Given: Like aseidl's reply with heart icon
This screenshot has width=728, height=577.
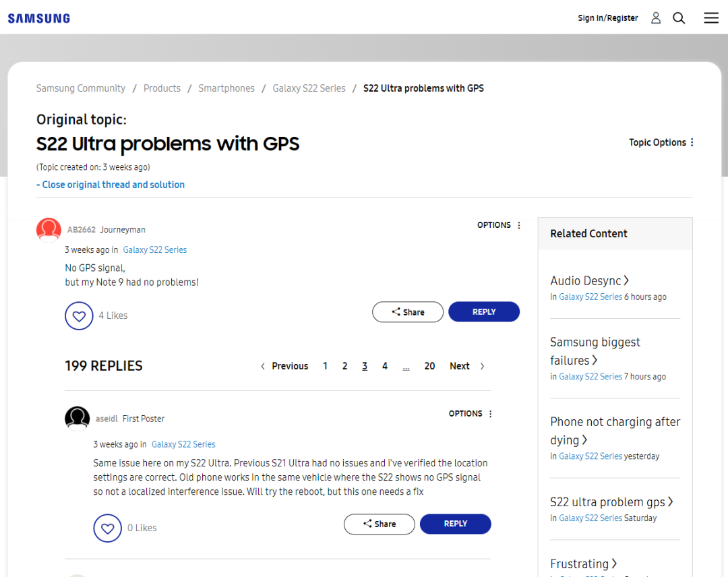Looking at the screenshot, I should coord(108,528).
